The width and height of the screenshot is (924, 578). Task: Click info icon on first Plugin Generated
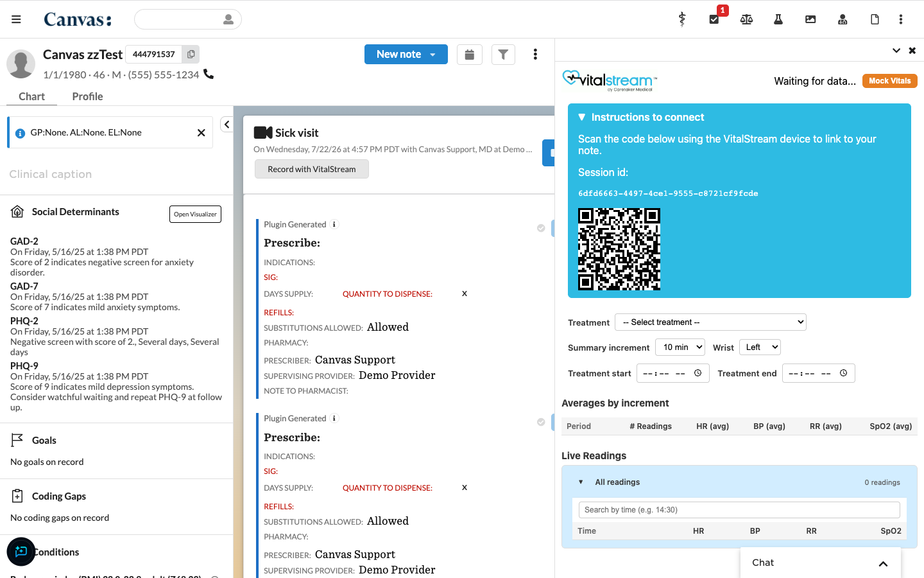coord(334,224)
